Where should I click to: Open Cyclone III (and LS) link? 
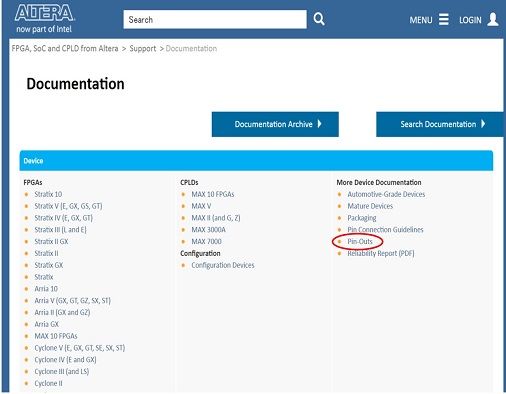(62, 371)
